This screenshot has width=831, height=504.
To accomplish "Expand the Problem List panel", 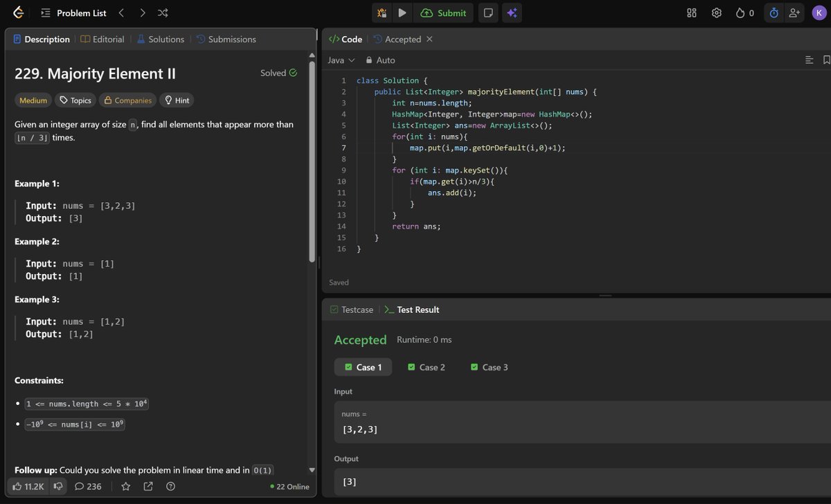I will pos(73,13).
